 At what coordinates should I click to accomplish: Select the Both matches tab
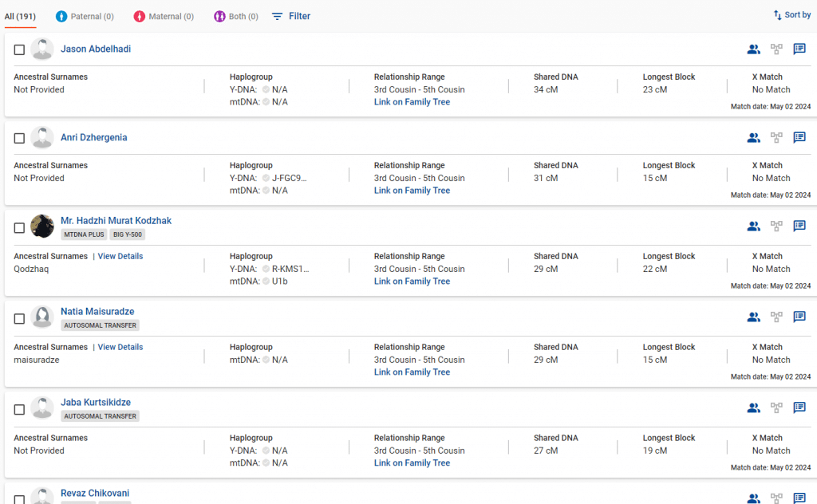click(x=236, y=16)
